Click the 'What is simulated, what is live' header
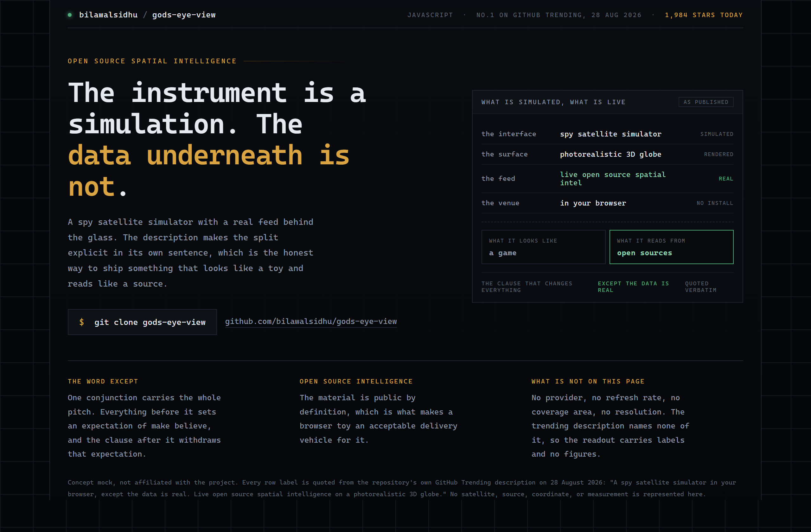This screenshot has width=811, height=532. pos(553,102)
